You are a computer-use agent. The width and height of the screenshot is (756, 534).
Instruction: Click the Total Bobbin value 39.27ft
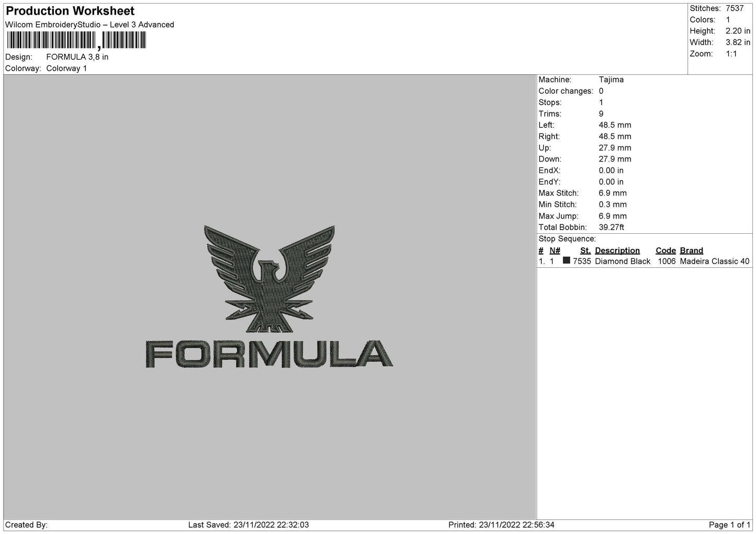[612, 228]
